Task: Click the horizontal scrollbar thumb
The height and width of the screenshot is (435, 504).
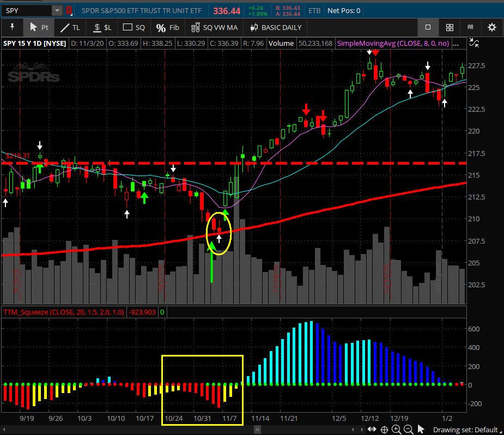Action: pos(258,430)
